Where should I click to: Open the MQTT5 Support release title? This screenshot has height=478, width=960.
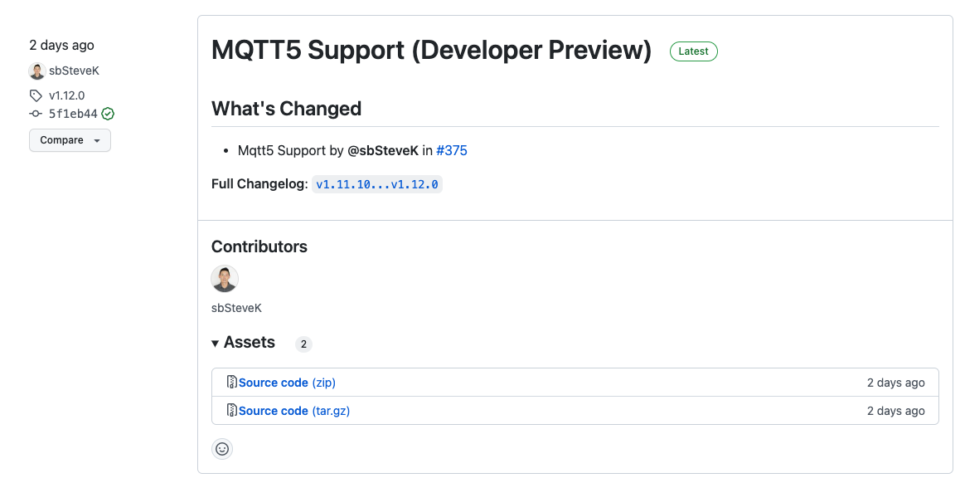click(x=431, y=51)
